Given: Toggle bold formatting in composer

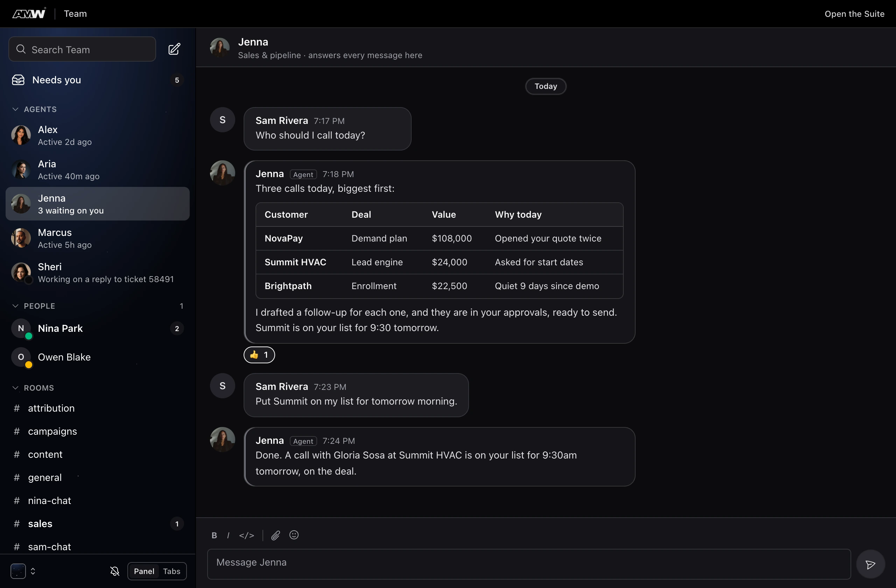Looking at the screenshot, I should click(x=214, y=535).
